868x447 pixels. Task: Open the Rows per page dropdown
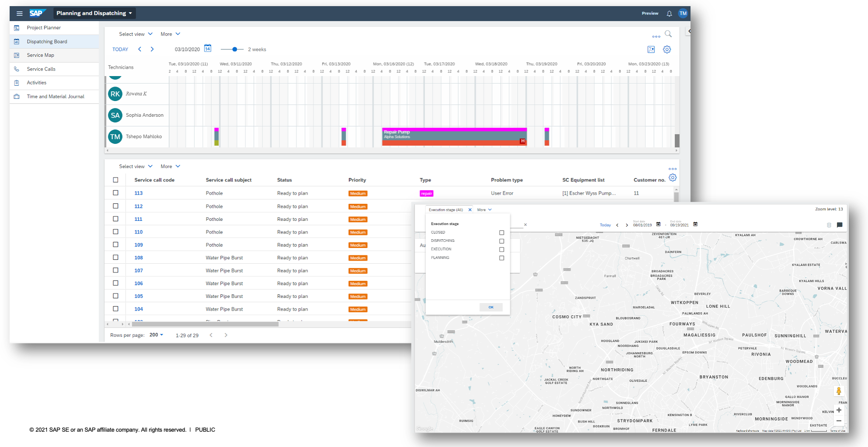point(156,335)
